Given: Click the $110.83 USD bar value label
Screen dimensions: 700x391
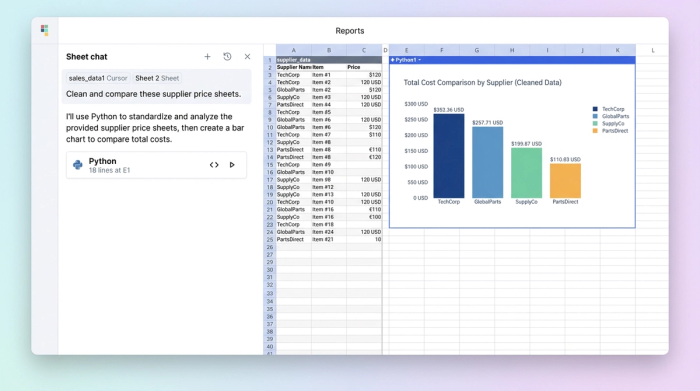Looking at the screenshot, I should [565, 159].
